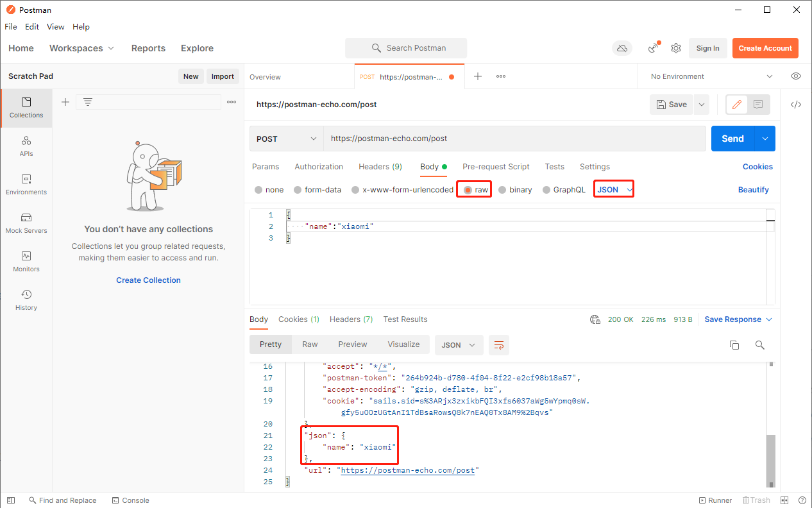The image size is (812, 508).
Task: Switch to the Authorization tab
Action: (x=319, y=167)
